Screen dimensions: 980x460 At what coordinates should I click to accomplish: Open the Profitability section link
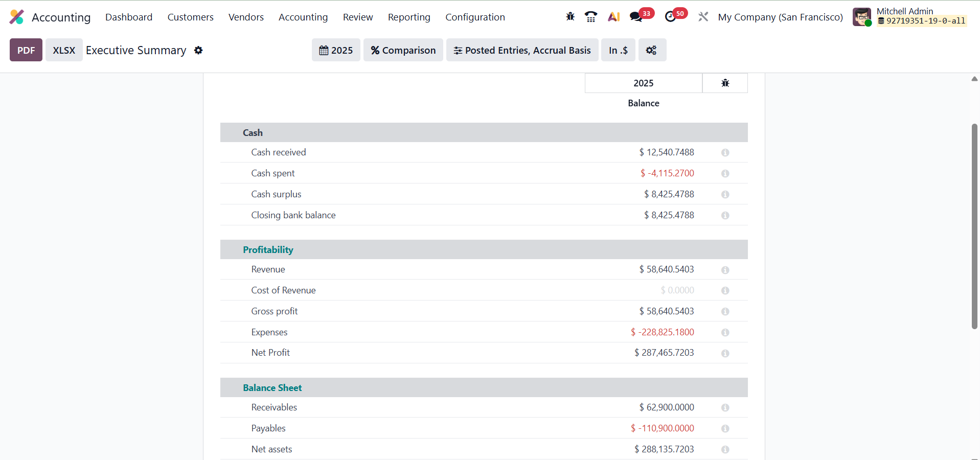(268, 249)
